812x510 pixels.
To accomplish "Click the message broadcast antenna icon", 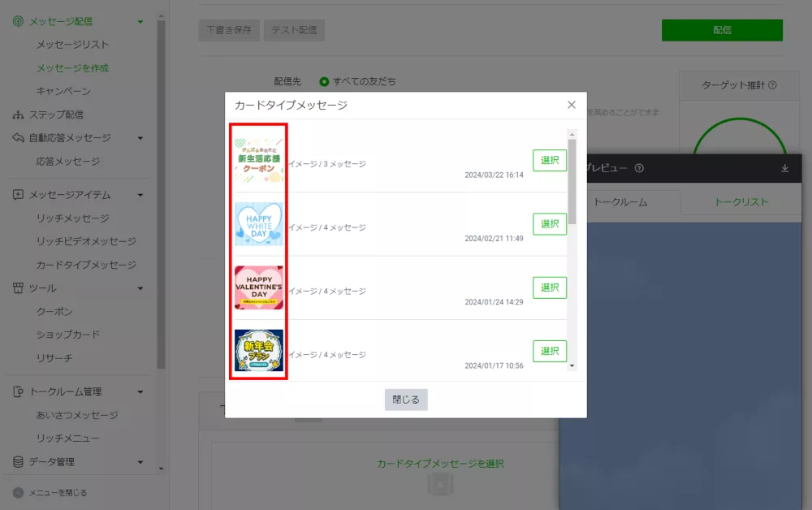I will pyautogui.click(x=18, y=21).
